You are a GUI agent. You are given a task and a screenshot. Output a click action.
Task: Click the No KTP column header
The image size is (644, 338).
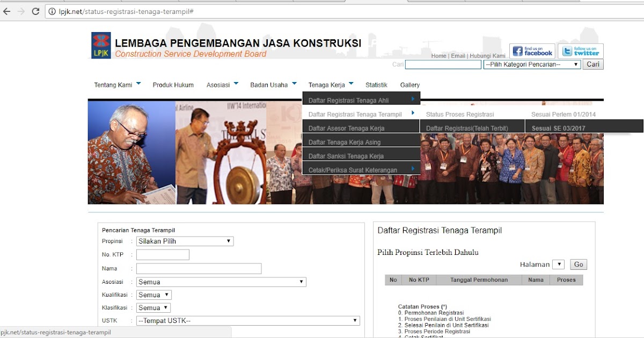click(419, 280)
